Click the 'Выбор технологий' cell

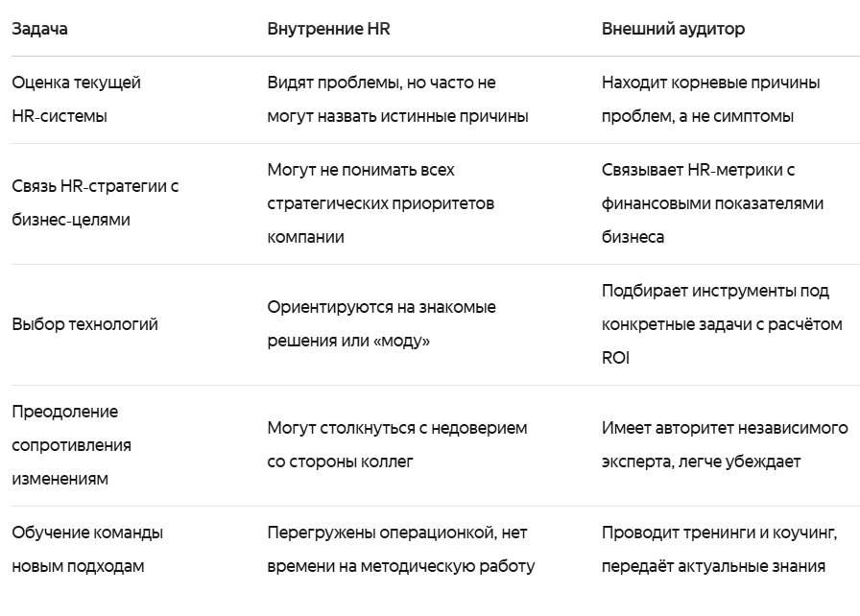point(85,324)
